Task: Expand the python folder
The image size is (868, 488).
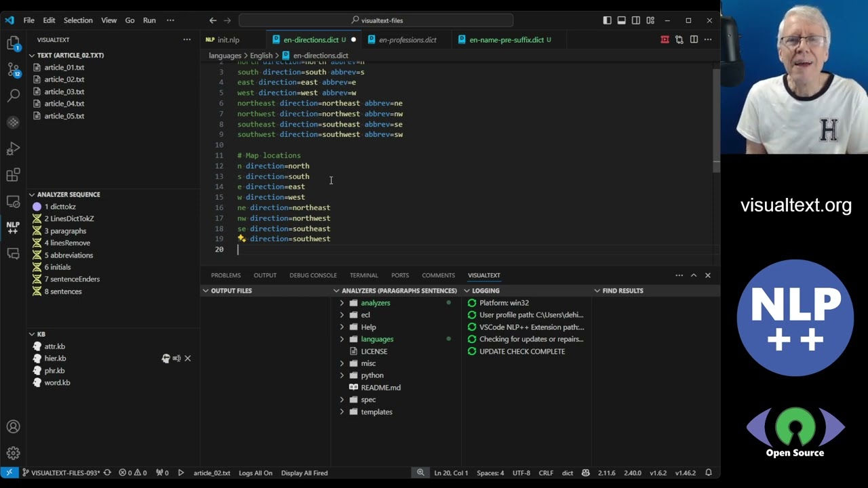Action: [x=342, y=375]
